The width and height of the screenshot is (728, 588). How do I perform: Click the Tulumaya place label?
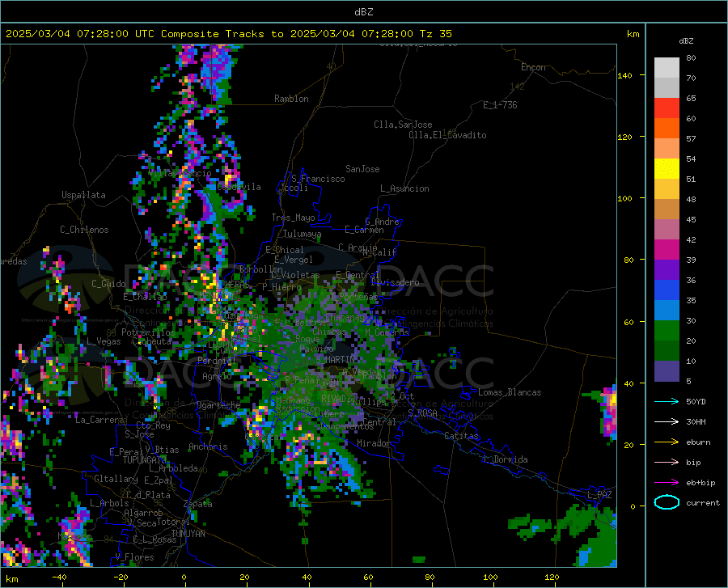(302, 234)
